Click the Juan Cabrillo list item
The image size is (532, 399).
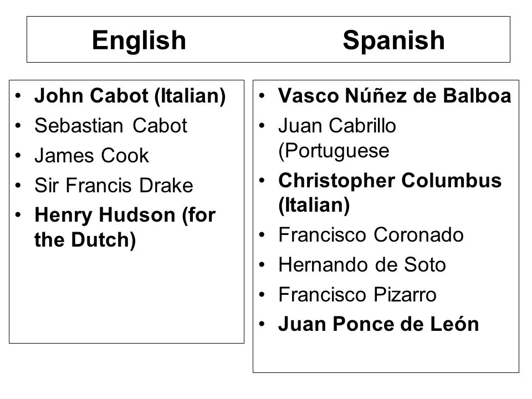point(337,126)
